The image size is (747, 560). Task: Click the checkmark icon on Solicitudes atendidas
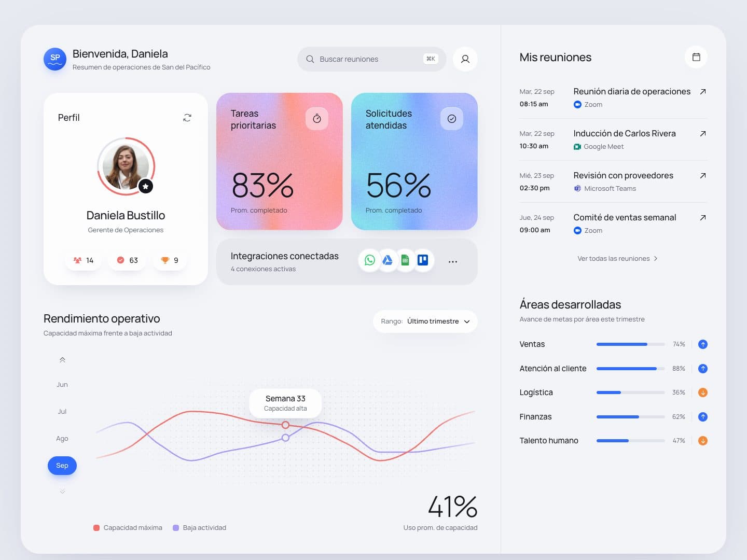[452, 119]
